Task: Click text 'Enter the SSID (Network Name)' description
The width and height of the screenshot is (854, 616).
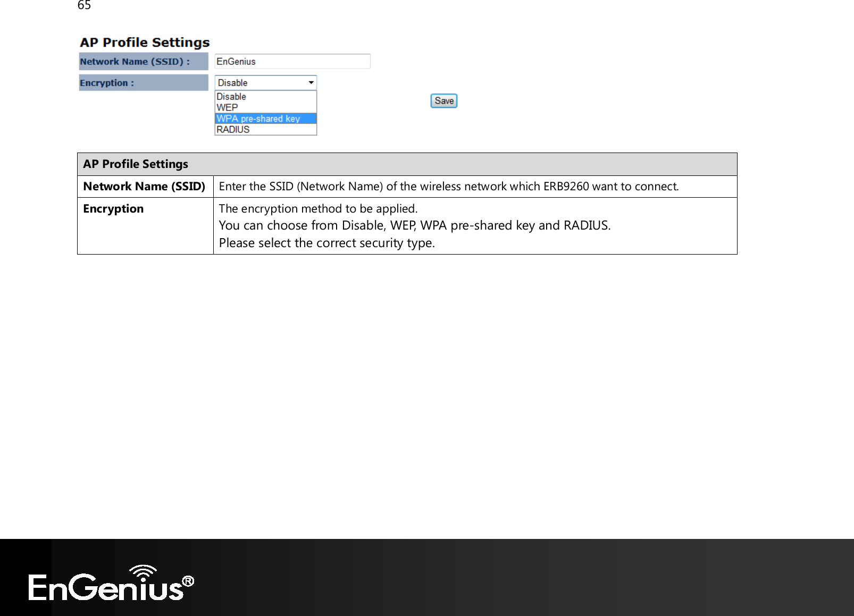Action: (x=301, y=187)
